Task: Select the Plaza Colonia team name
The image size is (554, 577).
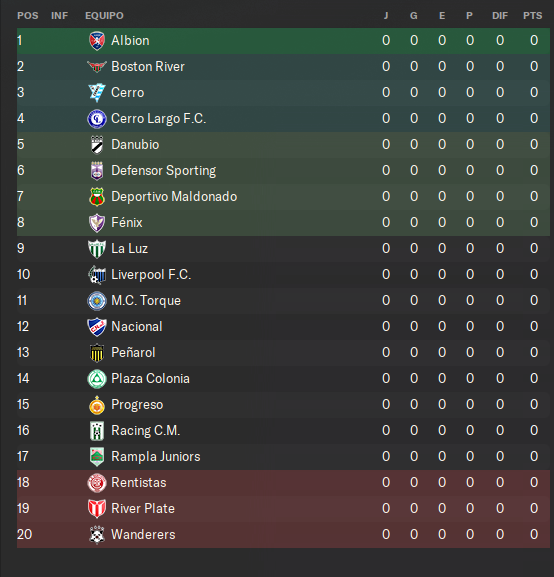Action: coord(150,379)
